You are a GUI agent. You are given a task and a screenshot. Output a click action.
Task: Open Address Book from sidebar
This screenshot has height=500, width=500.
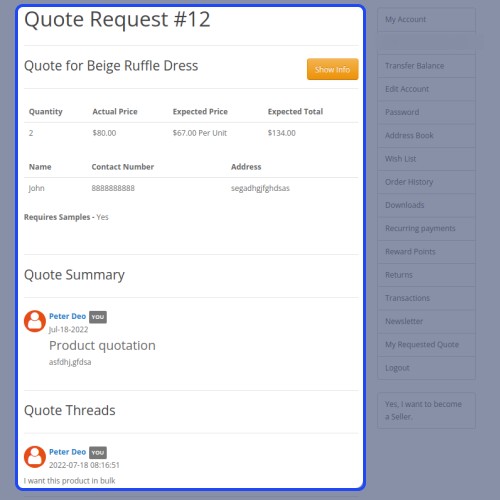426,136
